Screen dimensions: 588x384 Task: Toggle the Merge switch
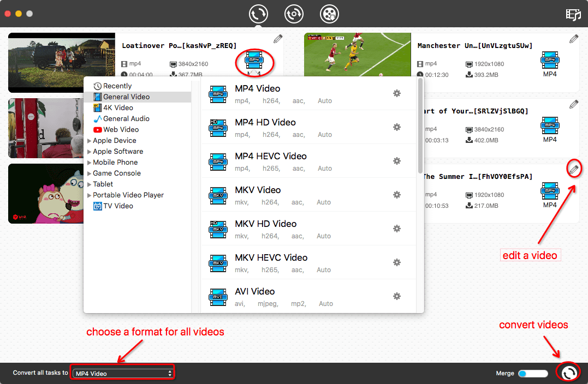pos(533,374)
